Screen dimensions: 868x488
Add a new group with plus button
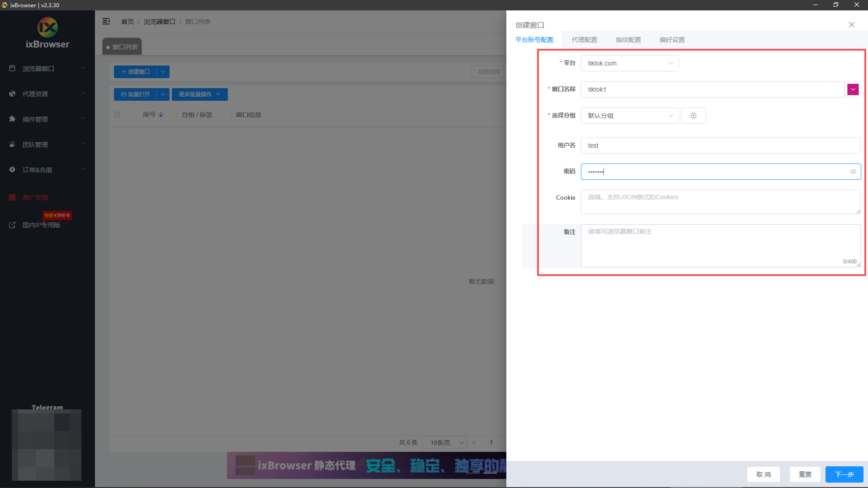point(693,116)
